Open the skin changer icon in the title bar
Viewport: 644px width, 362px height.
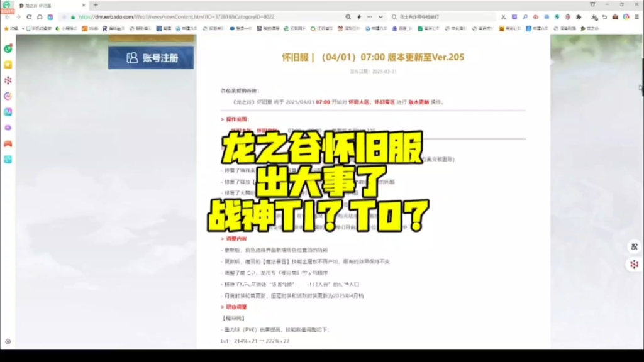click(x=592, y=4)
